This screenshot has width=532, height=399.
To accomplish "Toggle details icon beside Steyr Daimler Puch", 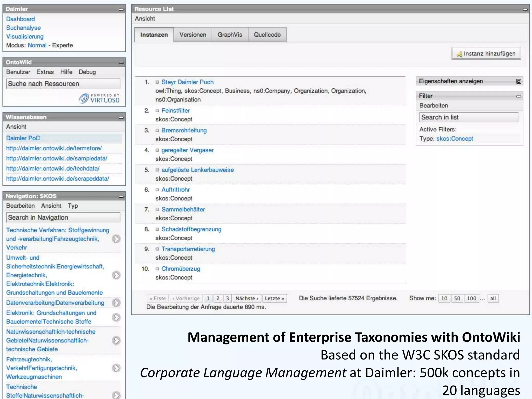I will click(x=157, y=82).
